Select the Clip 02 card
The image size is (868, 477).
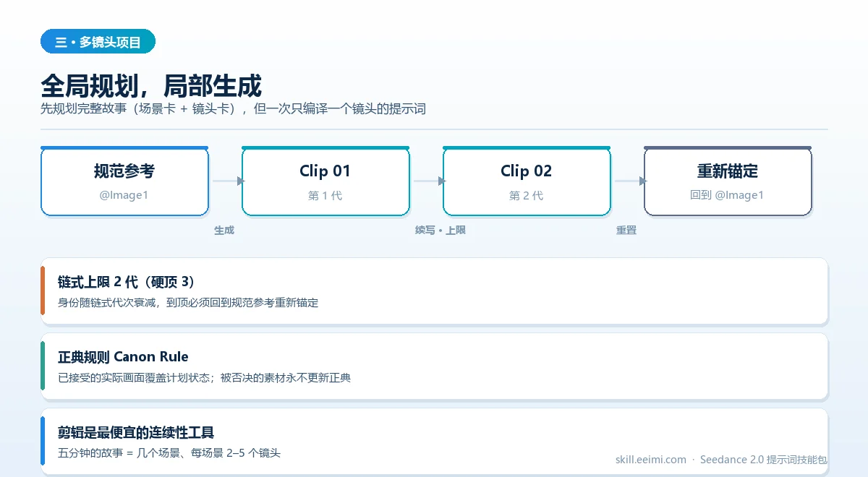point(527,181)
